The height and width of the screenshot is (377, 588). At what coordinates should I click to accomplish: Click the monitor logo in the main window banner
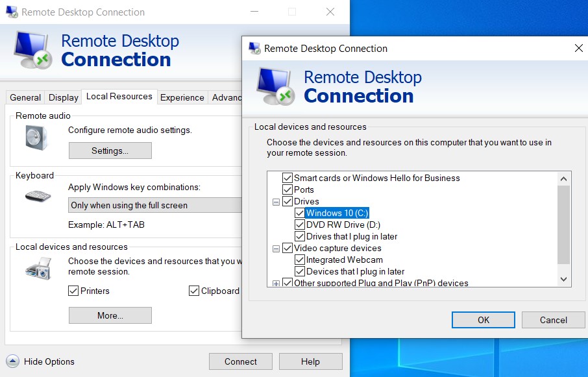(x=33, y=50)
